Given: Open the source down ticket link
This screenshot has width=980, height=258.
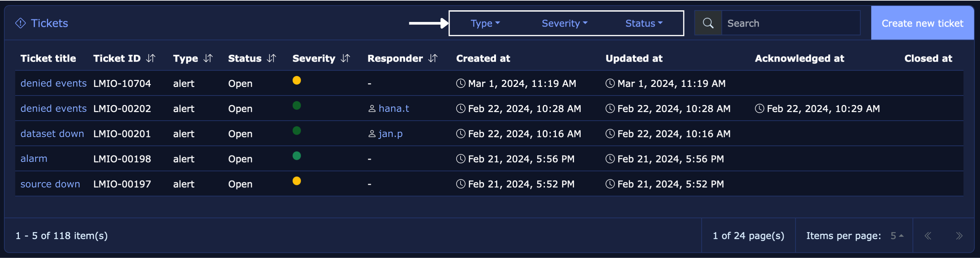Looking at the screenshot, I should (50, 184).
